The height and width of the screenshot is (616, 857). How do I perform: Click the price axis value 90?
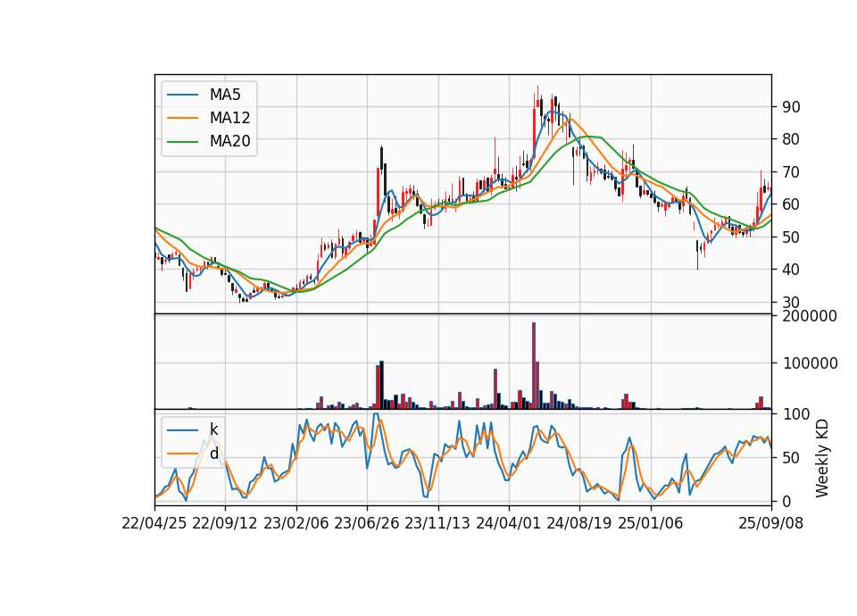(792, 107)
